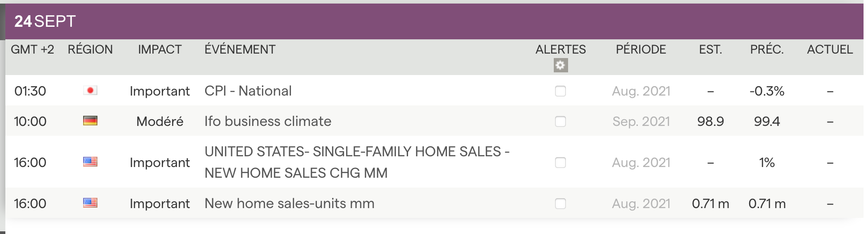
Task: Open alerts settings gear icon
Action: 560,66
